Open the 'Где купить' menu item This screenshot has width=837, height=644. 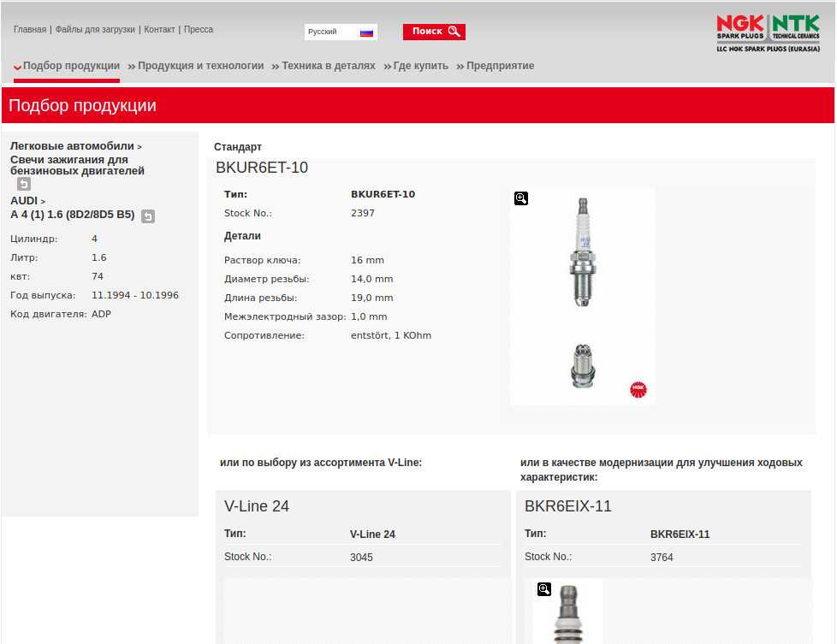point(420,66)
